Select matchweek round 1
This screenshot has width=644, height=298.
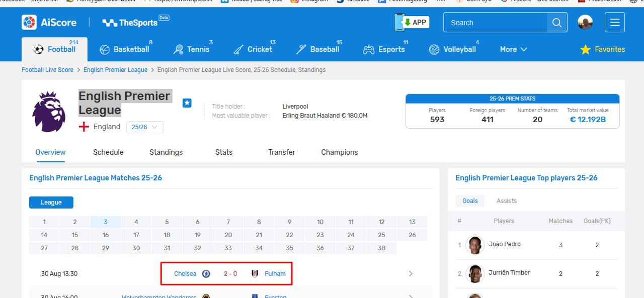44,222
